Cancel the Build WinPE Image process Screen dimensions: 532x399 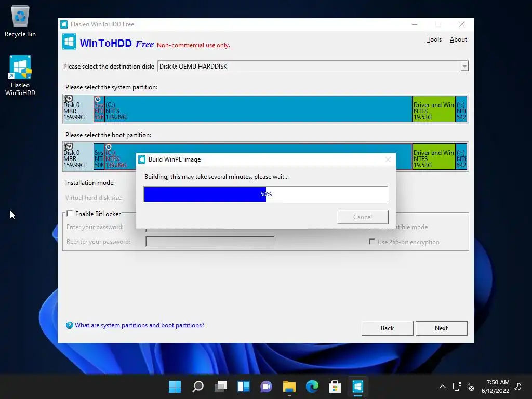362,217
